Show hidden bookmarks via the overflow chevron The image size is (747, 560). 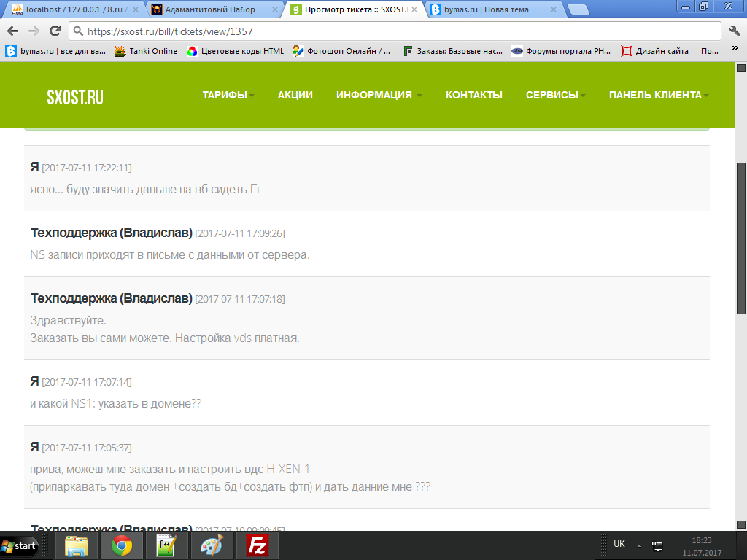click(x=733, y=51)
